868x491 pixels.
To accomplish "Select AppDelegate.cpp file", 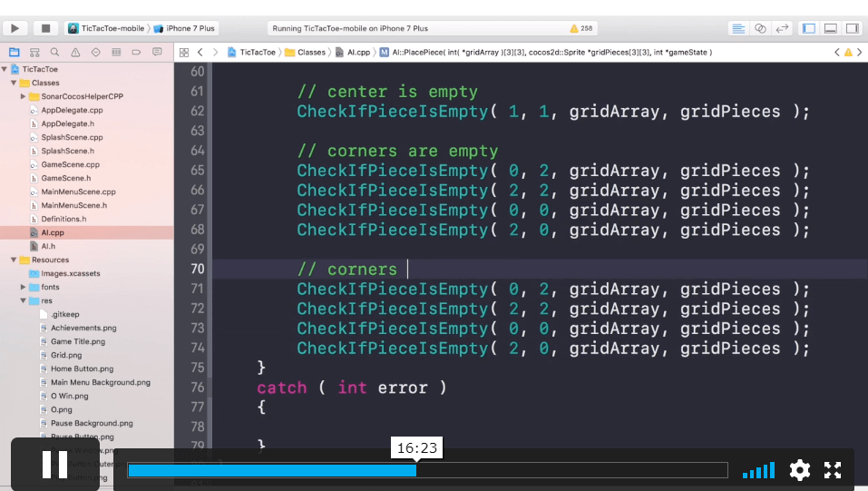I will tap(72, 111).
